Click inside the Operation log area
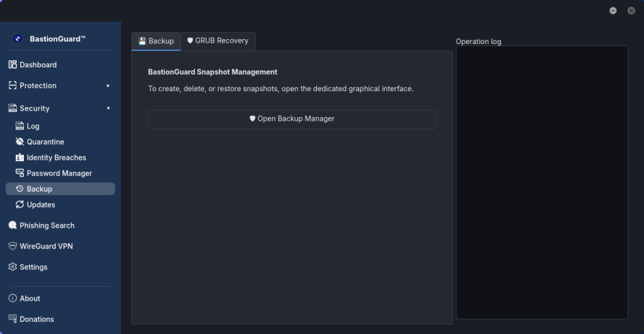This screenshot has width=644, height=334. tap(541, 182)
